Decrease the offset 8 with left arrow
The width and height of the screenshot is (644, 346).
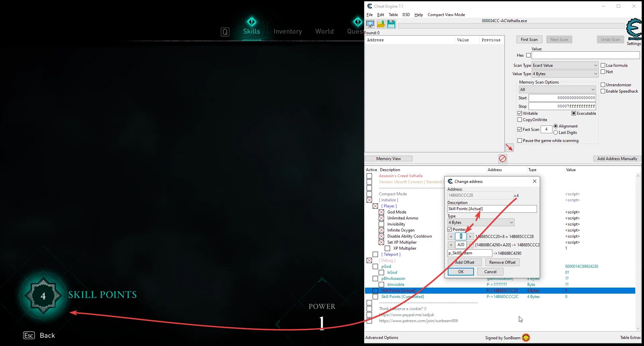coord(451,237)
